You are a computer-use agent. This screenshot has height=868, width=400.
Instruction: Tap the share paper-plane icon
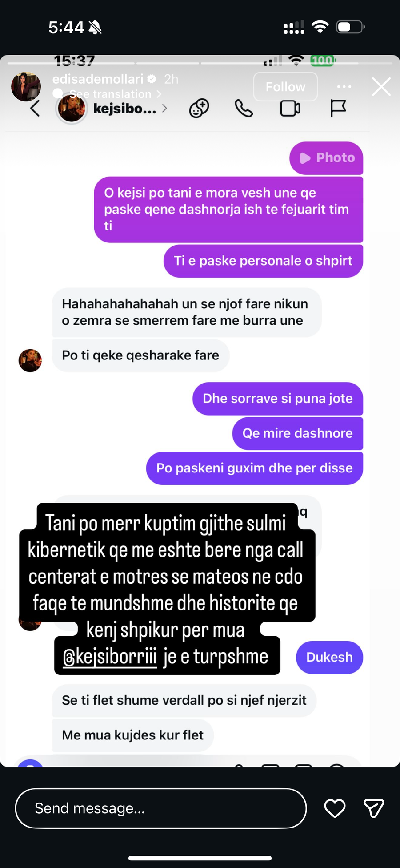click(373, 808)
